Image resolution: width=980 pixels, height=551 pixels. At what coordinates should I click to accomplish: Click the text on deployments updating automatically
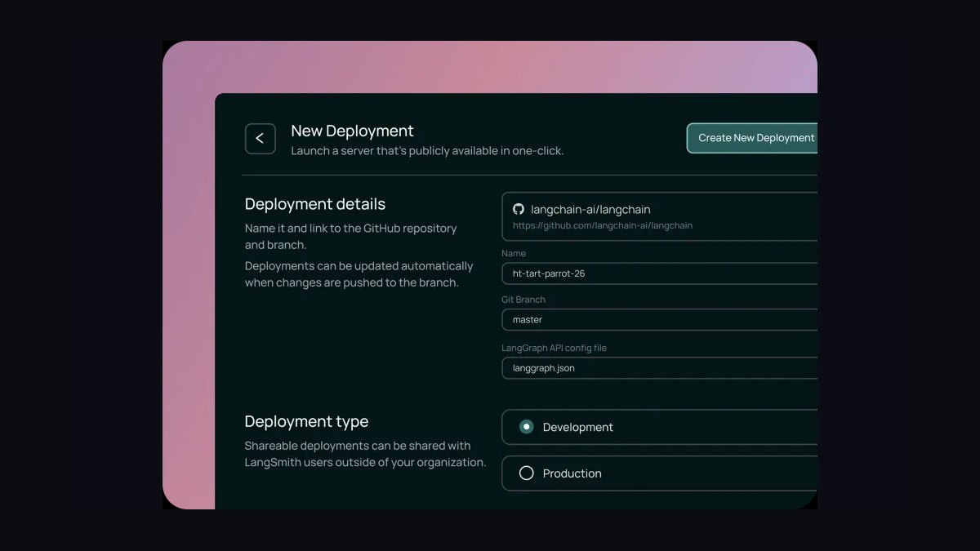click(359, 274)
